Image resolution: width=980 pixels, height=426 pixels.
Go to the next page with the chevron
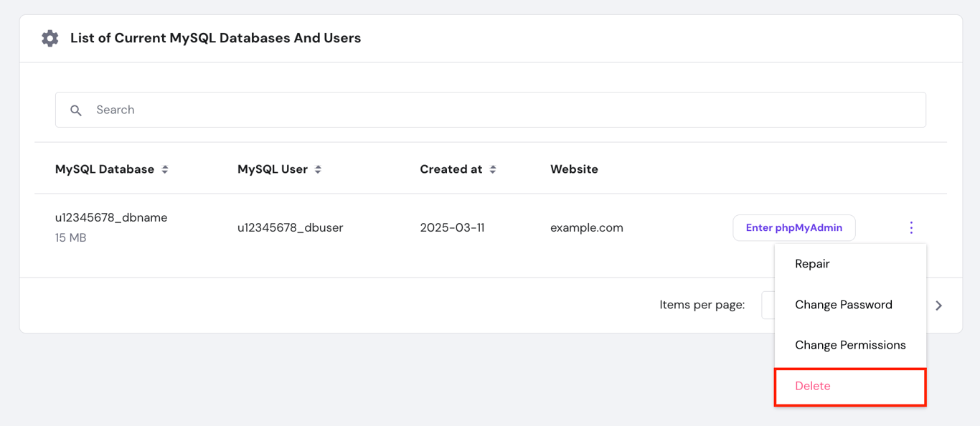(939, 305)
